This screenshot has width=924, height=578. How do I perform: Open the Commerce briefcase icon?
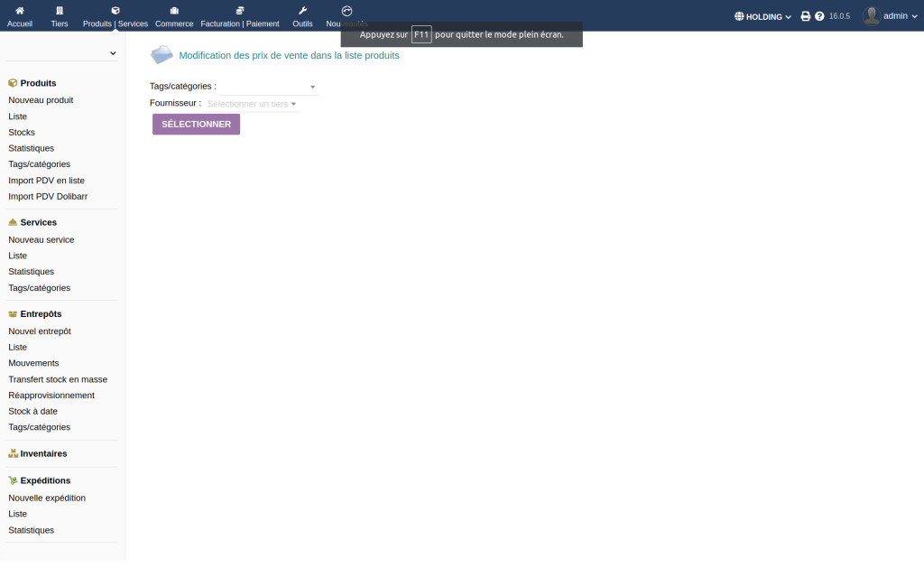[174, 11]
